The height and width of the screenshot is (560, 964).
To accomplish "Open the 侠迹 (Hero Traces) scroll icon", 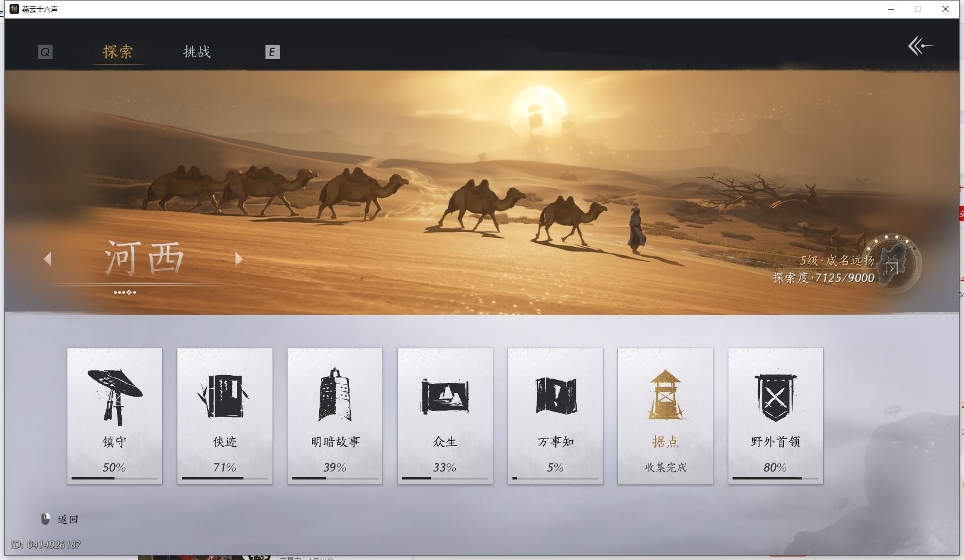I will click(225, 394).
